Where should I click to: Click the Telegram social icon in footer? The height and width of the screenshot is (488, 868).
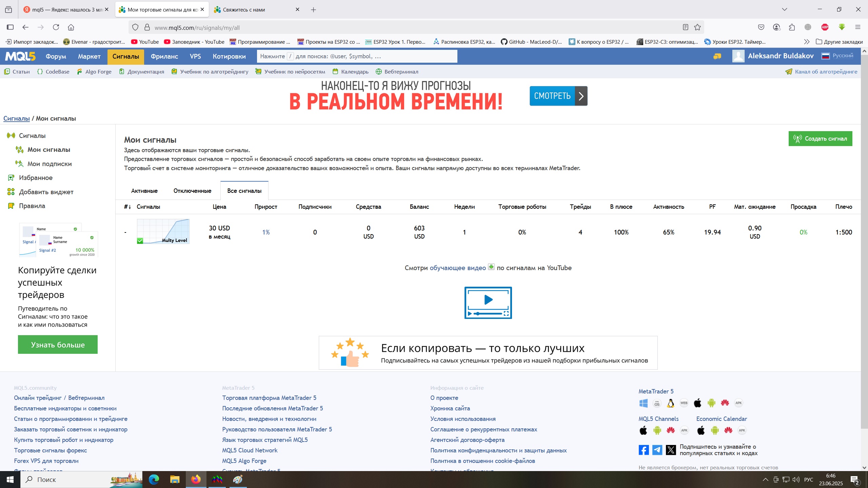[x=657, y=450]
